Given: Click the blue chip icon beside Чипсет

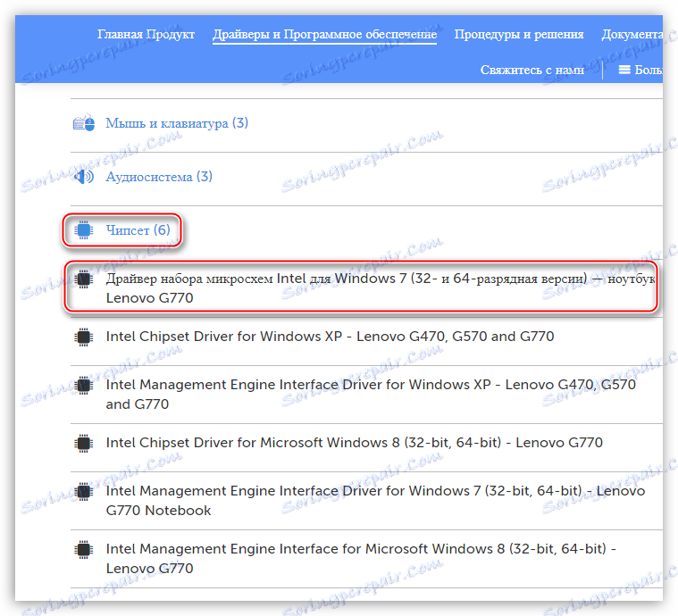Looking at the screenshot, I should click(84, 230).
